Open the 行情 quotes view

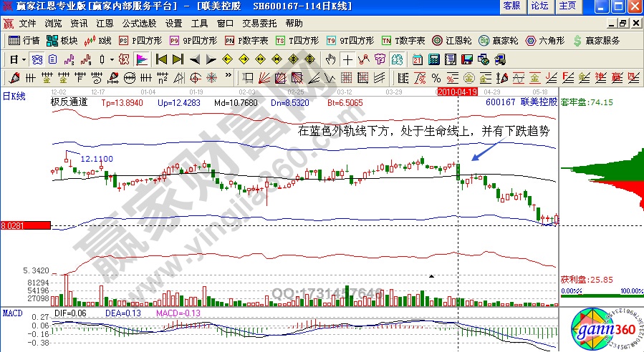(x=24, y=41)
